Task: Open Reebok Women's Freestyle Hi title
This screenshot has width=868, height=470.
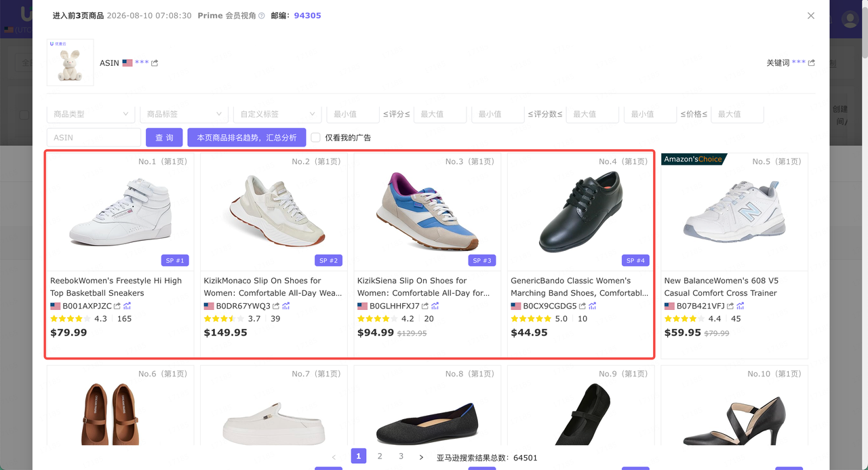Action: [116, 287]
